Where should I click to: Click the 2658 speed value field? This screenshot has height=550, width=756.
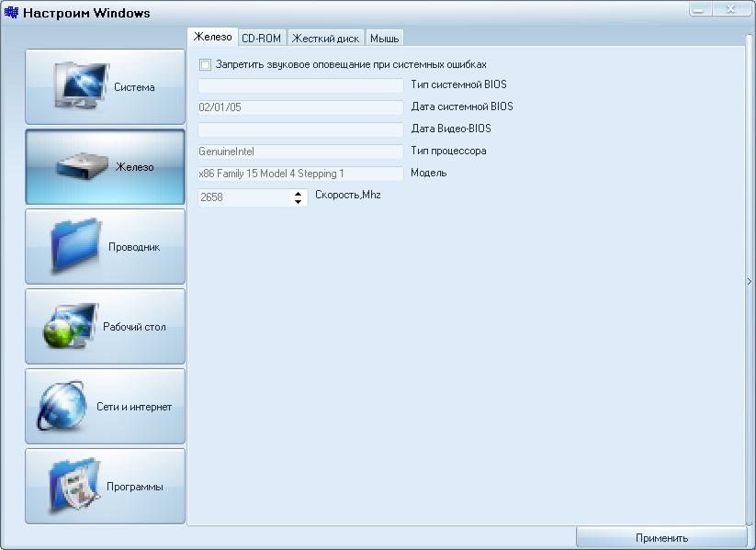244,197
